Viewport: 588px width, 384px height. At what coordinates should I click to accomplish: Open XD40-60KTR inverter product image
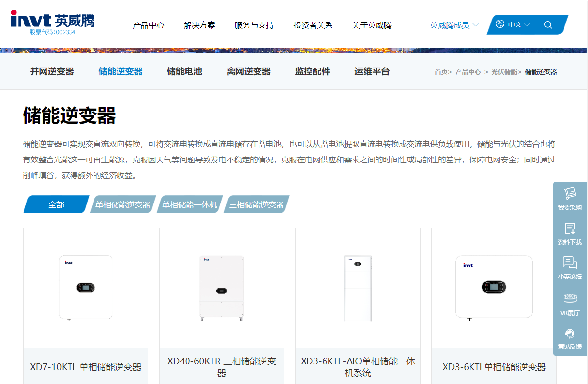point(222,288)
